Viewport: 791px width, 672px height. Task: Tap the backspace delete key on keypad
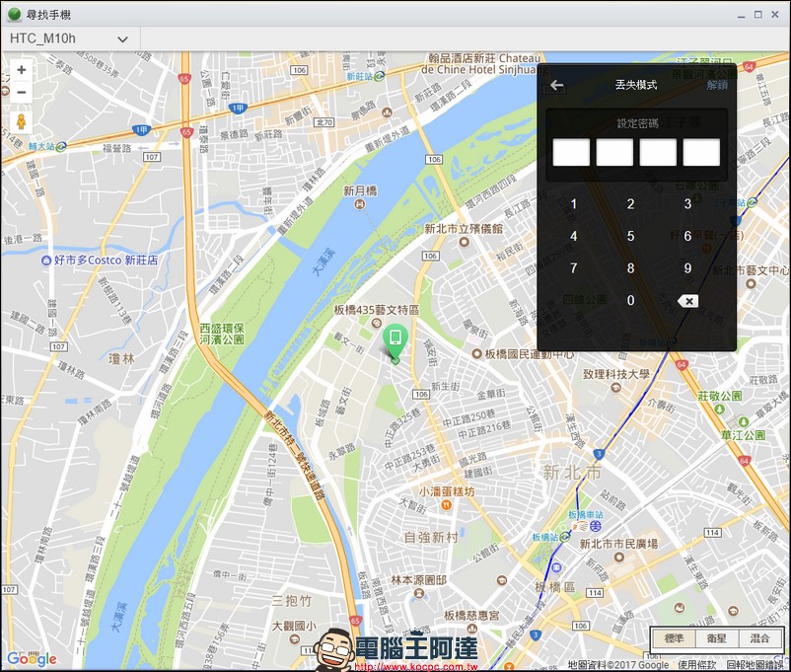click(687, 301)
